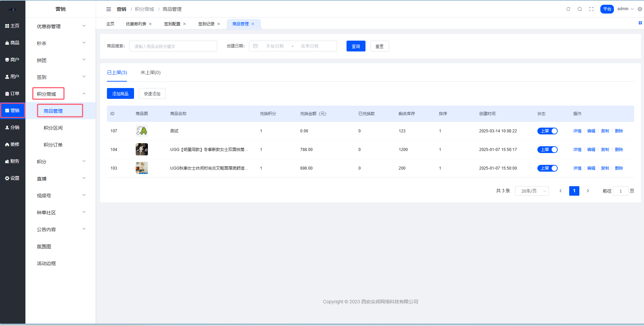Click calendar icon in date range field
The height and width of the screenshot is (326, 644).
click(x=256, y=46)
